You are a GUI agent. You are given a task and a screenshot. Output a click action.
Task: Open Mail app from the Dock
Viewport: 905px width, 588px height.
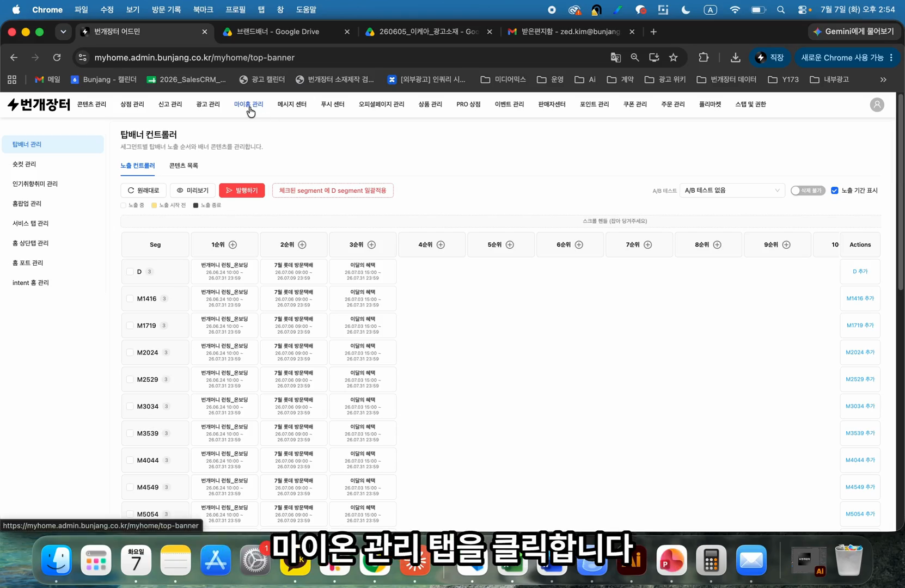coord(751,560)
